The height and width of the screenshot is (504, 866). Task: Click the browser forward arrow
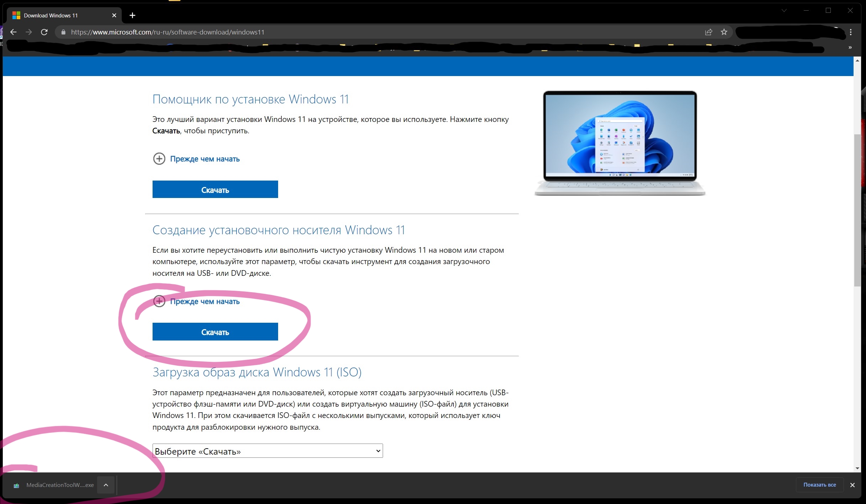29,32
